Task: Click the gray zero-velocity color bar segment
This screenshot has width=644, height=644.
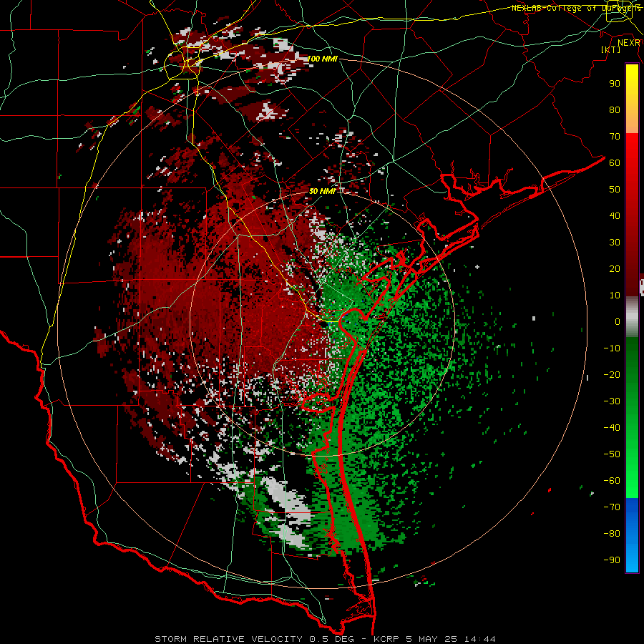Action: 632,316
